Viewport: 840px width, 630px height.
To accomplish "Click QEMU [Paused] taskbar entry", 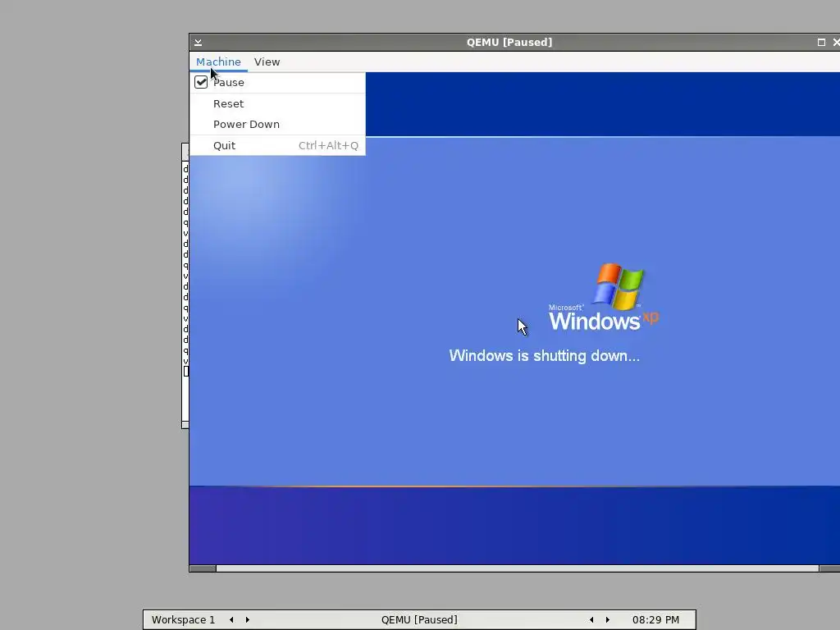I will click(419, 620).
